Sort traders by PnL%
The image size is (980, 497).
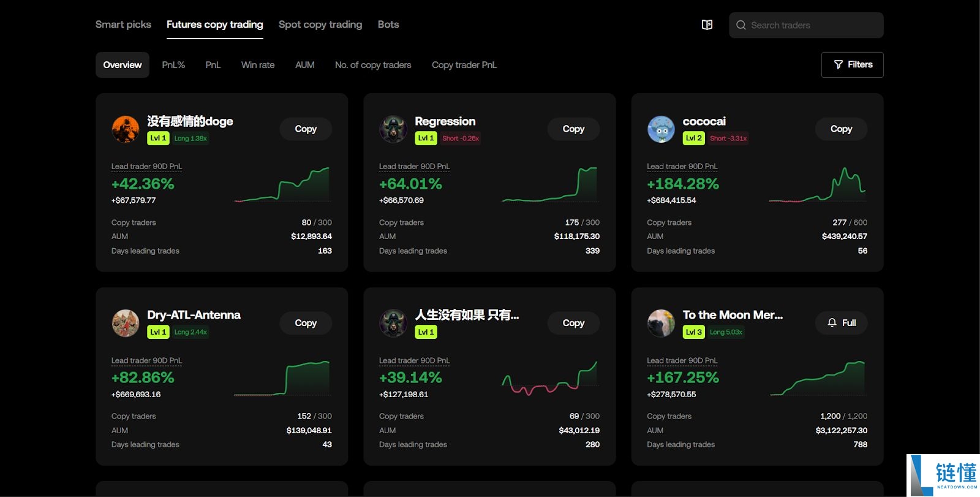[173, 65]
